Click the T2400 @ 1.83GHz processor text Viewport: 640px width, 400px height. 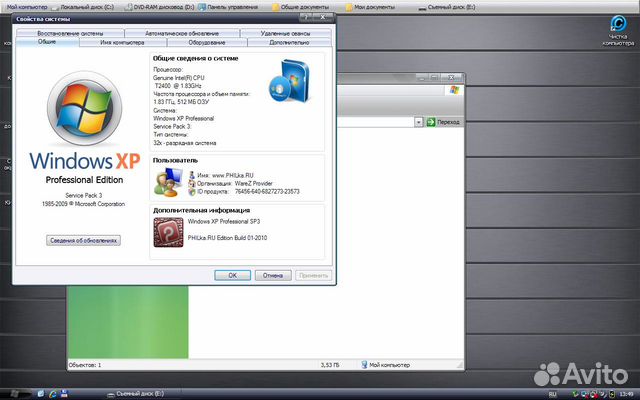pyautogui.click(x=178, y=86)
